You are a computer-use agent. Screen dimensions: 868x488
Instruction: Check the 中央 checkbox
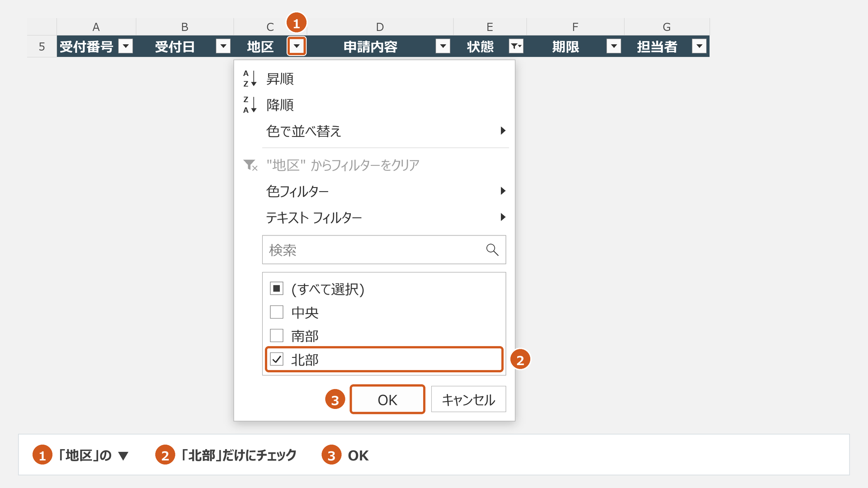tap(277, 312)
